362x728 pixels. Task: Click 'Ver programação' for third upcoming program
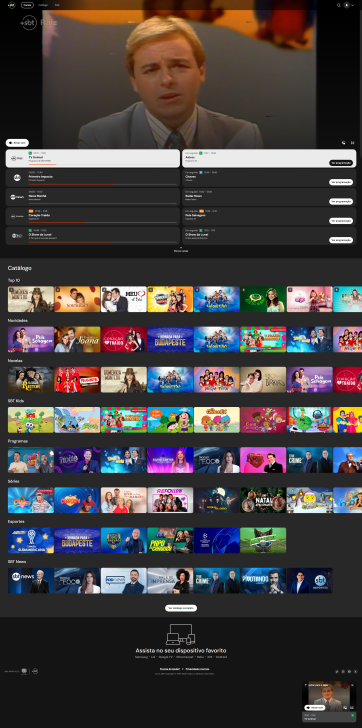click(x=341, y=202)
